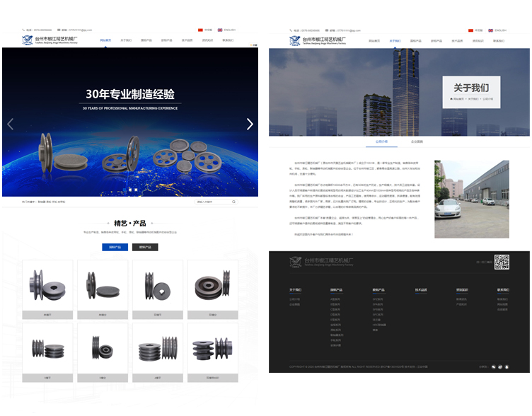Select first banner carousel dot
The width and height of the screenshot is (532, 416).
click(x=125, y=190)
